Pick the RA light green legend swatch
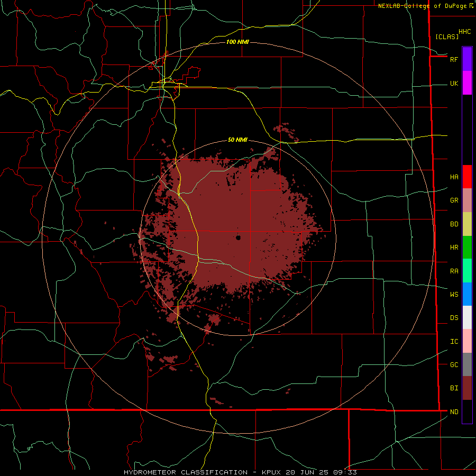Viewport: 476px width, 476px height. 467,271
